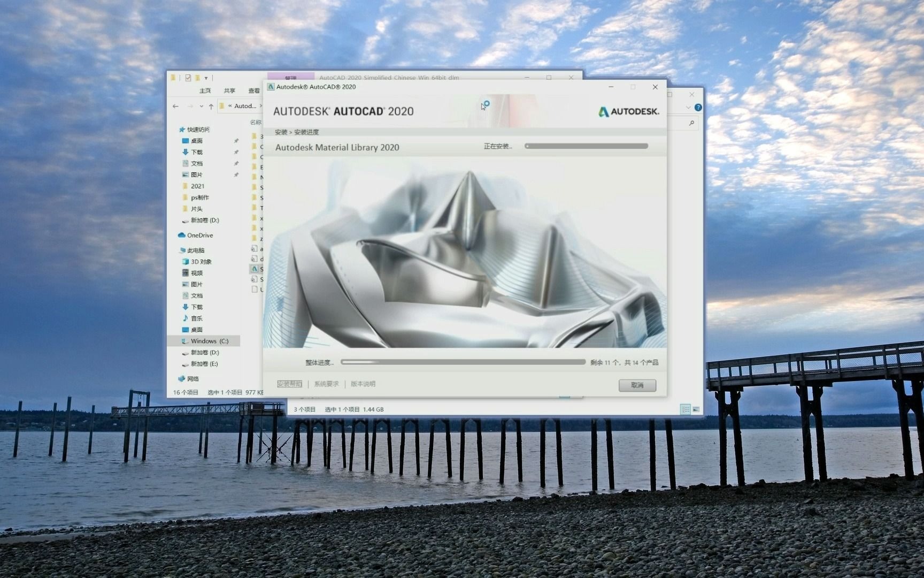
Task: Click the Cancel (取消) button in the AutoCAD installer
Action: point(637,385)
